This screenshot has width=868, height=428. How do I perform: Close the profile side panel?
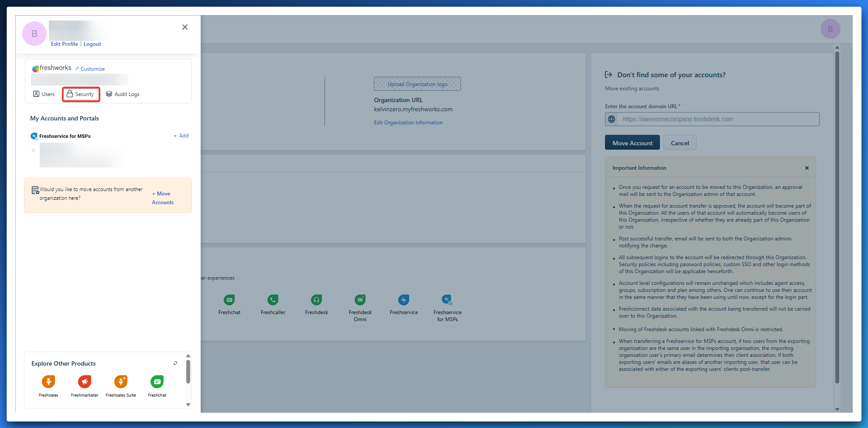[185, 27]
